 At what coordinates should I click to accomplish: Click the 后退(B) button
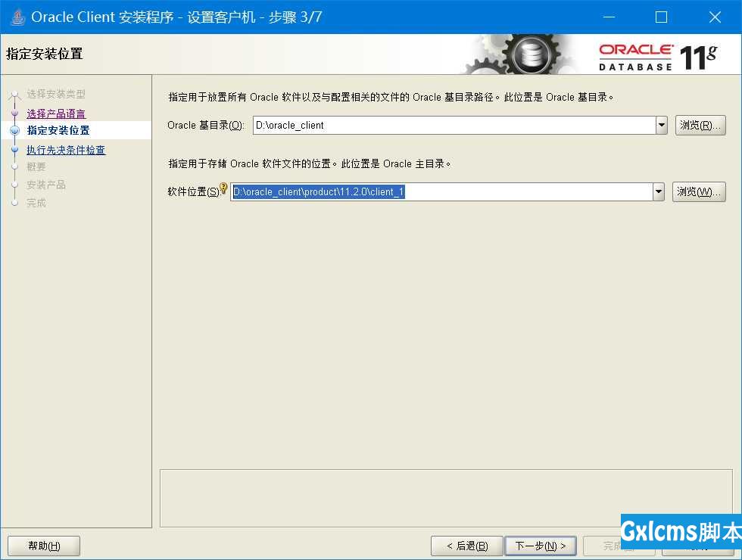466,545
